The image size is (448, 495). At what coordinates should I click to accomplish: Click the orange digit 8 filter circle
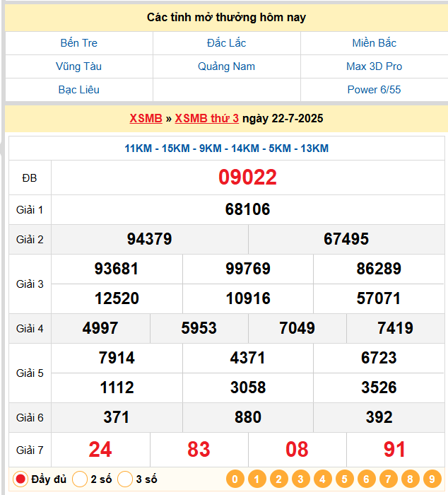(x=410, y=479)
